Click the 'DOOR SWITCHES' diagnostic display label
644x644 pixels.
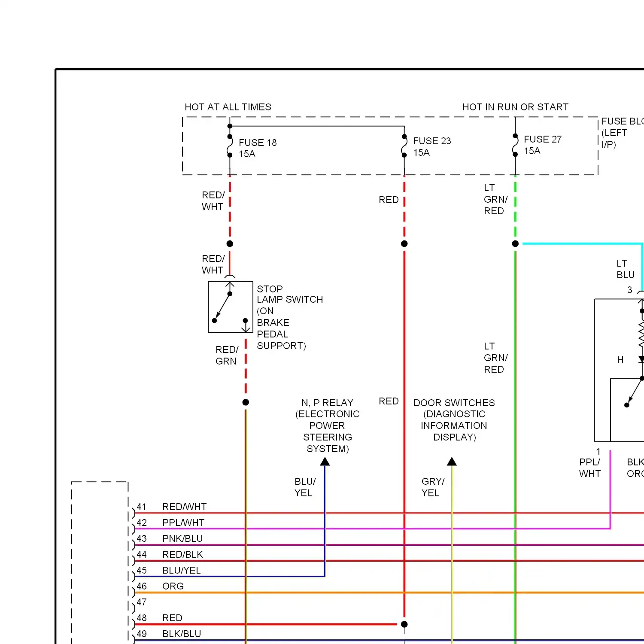tap(454, 420)
